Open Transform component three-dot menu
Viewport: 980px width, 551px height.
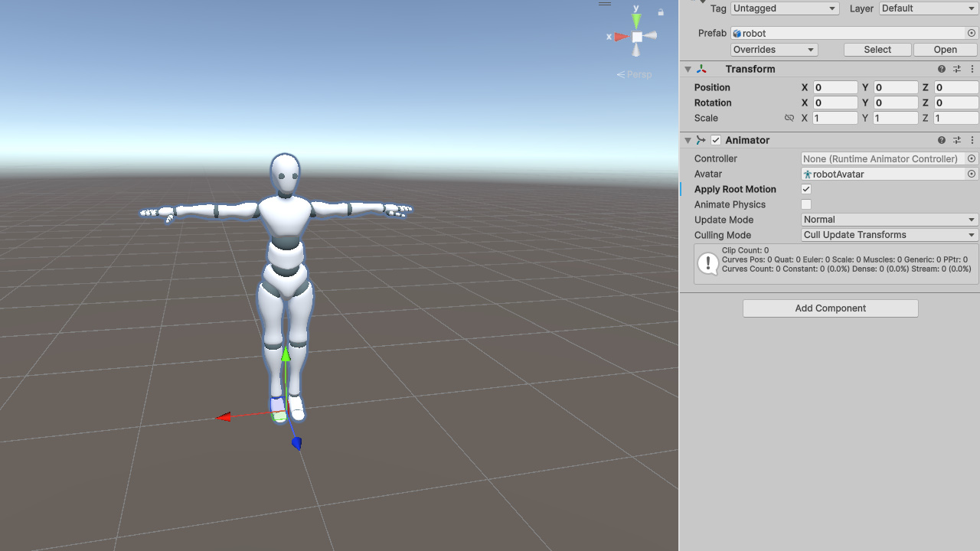972,69
